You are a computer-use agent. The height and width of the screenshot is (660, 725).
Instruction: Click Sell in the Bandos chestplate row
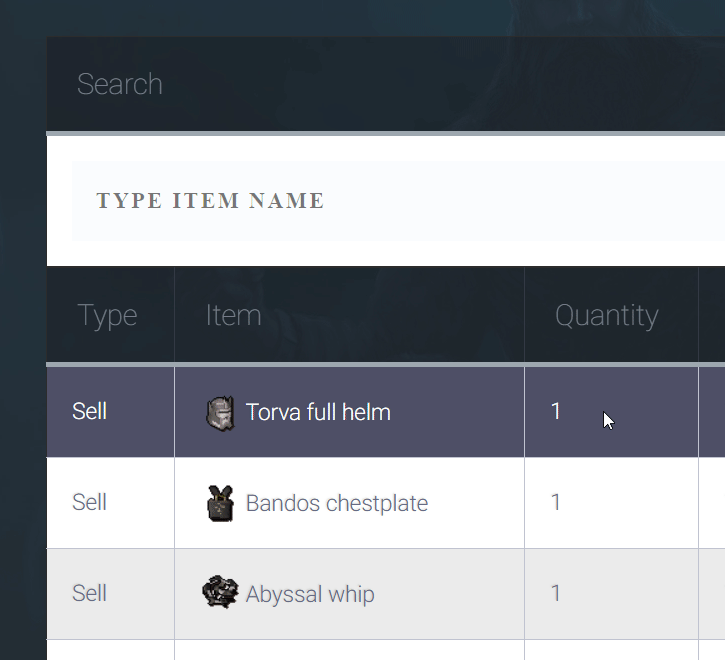[89, 502]
